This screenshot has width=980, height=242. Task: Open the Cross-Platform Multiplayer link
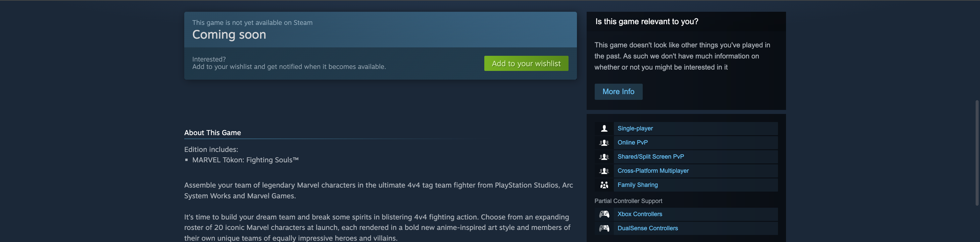tap(653, 171)
